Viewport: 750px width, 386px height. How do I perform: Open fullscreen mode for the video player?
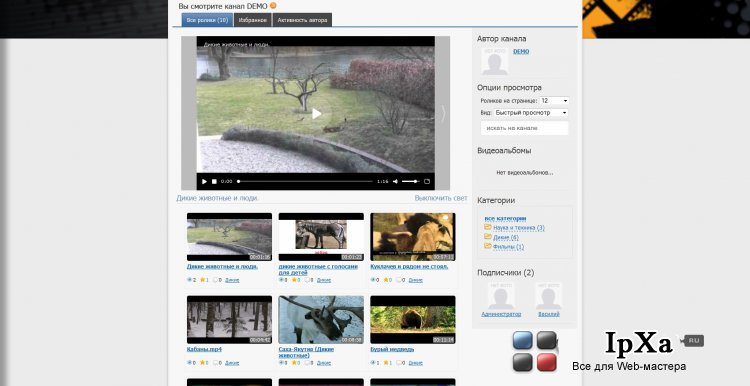[x=427, y=182]
